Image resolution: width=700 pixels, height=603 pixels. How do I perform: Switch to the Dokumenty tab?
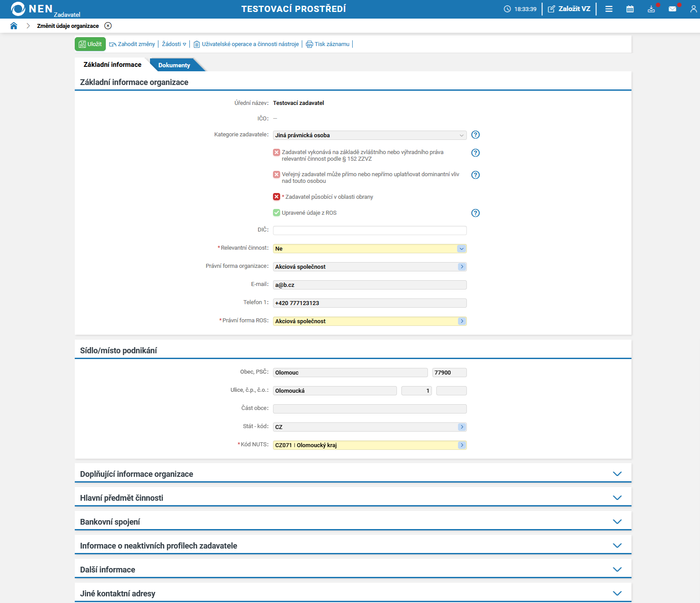coord(174,65)
